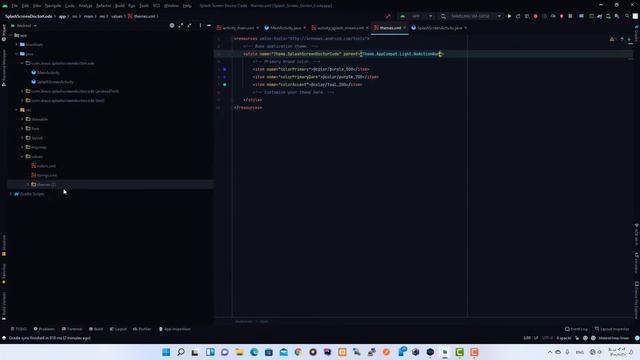Open the Build menu
Image resolution: width=640 pixels, height=360 pixels.
click(x=120, y=6)
